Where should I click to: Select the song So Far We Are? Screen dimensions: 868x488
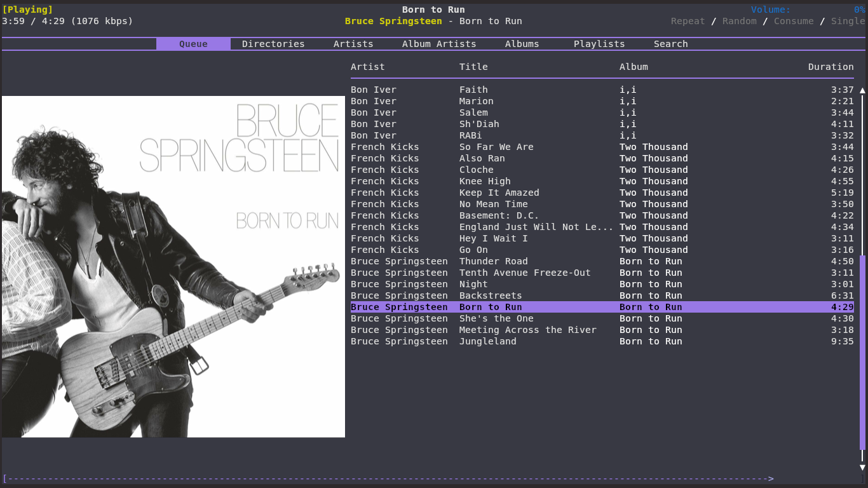pyautogui.click(x=602, y=147)
